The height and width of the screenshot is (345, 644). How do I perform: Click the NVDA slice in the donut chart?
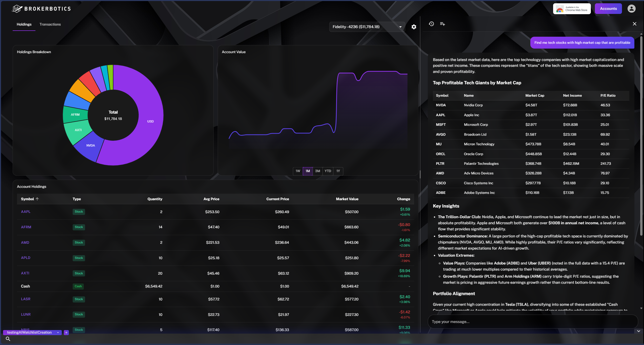coord(90,146)
